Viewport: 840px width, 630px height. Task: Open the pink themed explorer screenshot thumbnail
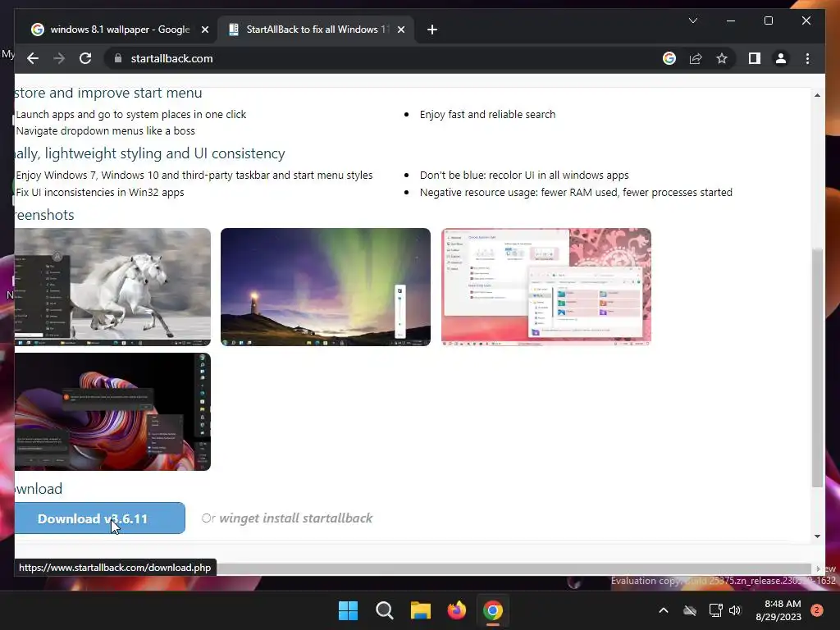point(546,287)
